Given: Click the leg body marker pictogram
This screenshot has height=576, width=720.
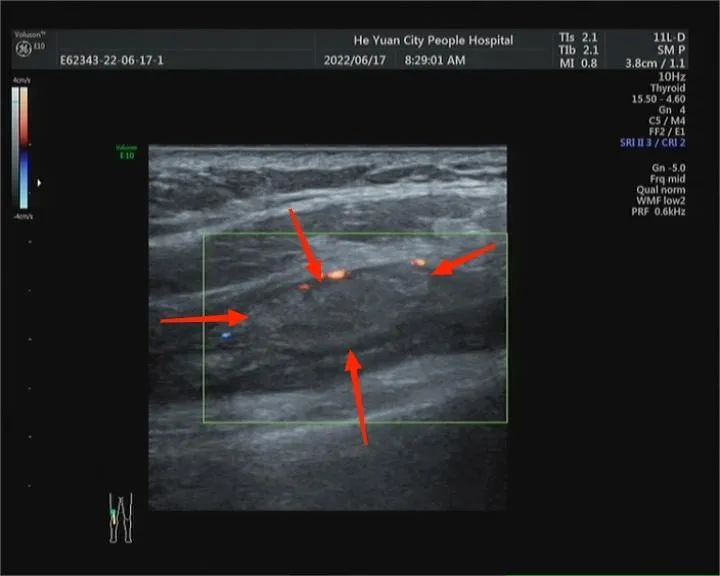Looking at the screenshot, I should (x=120, y=518).
